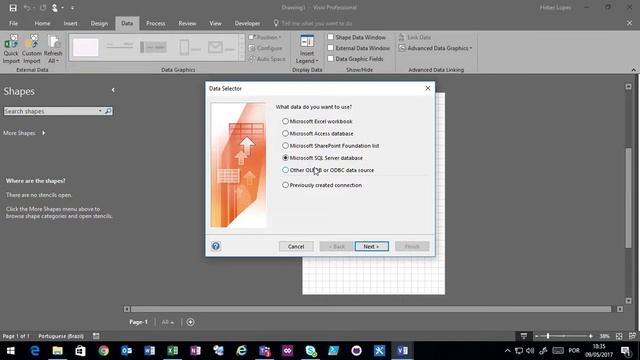
Task: Click the Tell me what you want field
Action: tap(317, 23)
